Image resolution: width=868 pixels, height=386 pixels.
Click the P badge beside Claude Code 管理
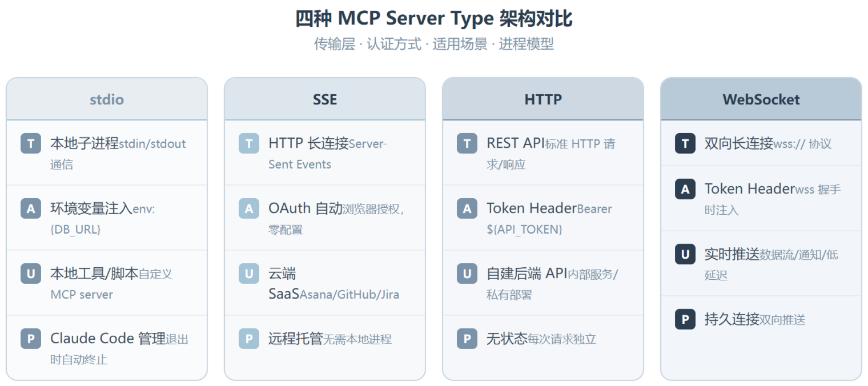(31, 339)
